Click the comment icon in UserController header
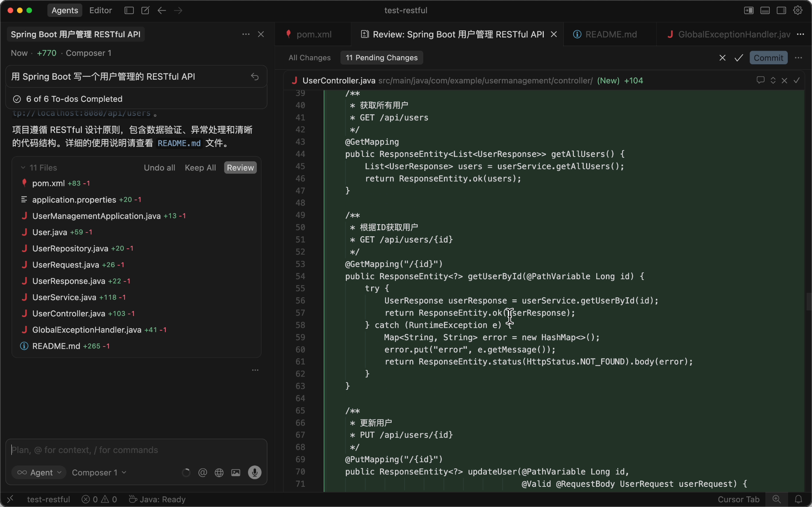This screenshot has height=507, width=812. coord(760,80)
